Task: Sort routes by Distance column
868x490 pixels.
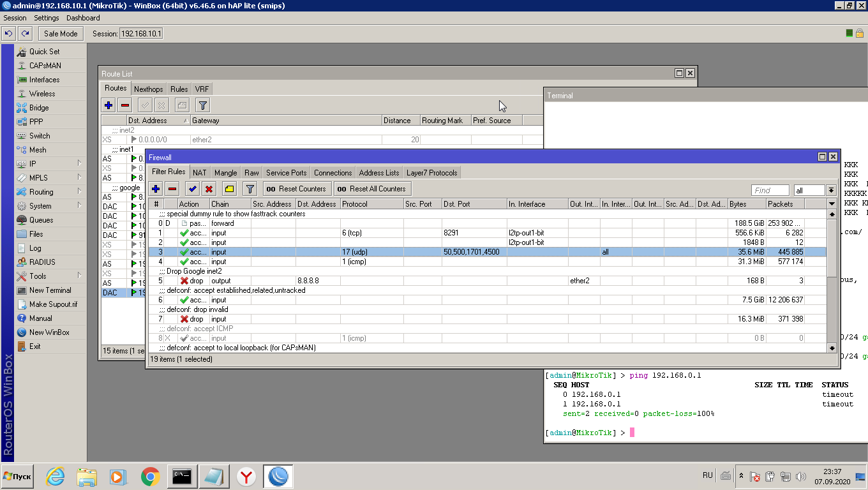Action: [401, 121]
